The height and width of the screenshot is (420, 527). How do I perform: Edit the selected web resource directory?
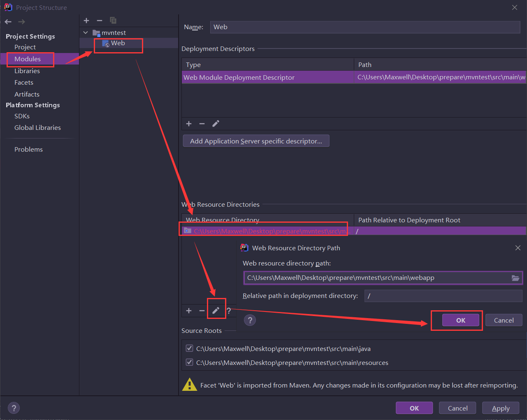point(216,311)
